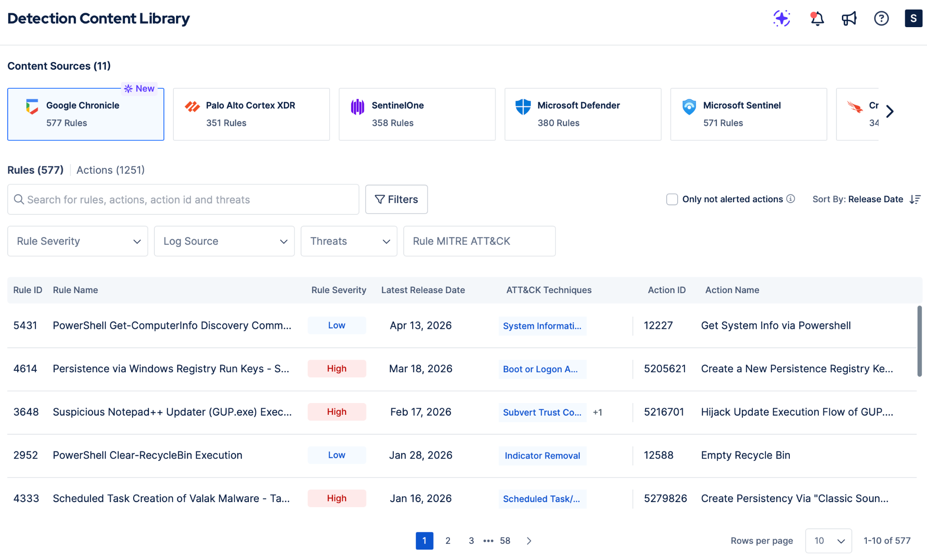This screenshot has width=927, height=560.
Task: Open action Create Persistency Via Classic Soun...
Action: 795,498
